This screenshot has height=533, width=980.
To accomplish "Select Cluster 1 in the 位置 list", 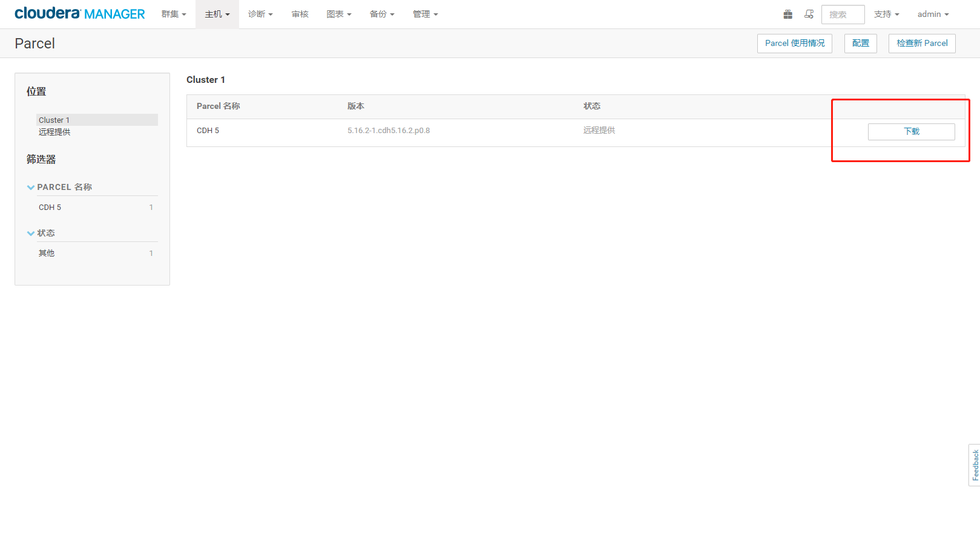I will (x=97, y=120).
